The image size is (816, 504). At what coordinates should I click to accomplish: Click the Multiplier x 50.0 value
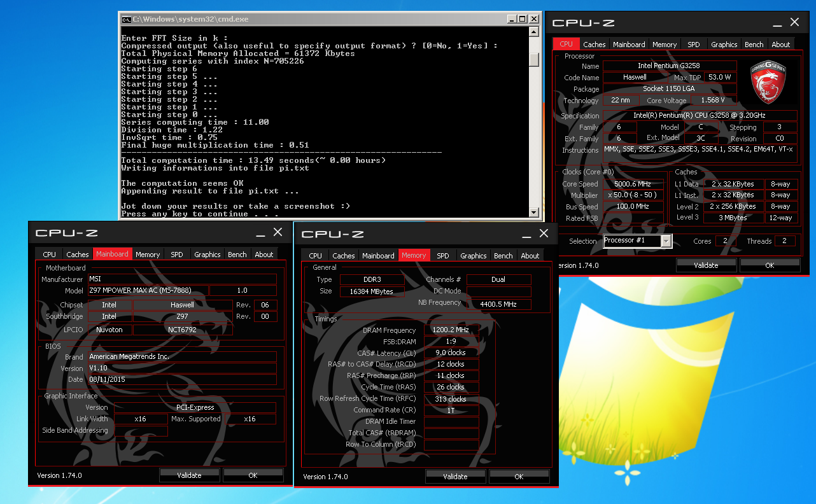[632, 195]
